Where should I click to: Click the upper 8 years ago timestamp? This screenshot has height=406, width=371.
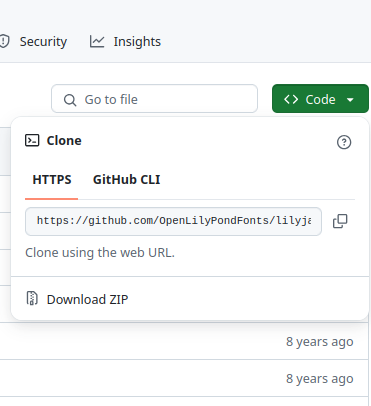[x=320, y=341]
